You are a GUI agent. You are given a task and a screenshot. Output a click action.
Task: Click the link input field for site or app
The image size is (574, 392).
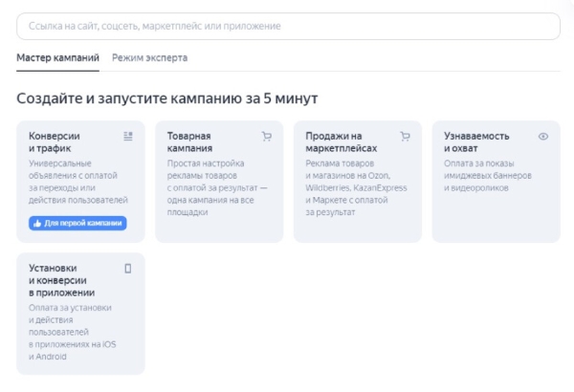[x=288, y=27]
